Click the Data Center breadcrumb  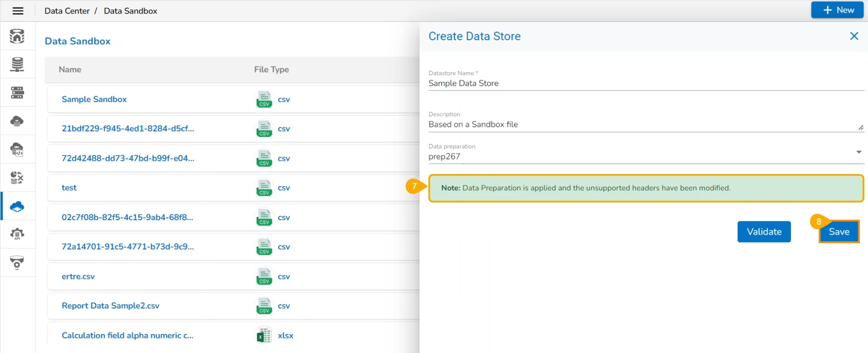(67, 11)
